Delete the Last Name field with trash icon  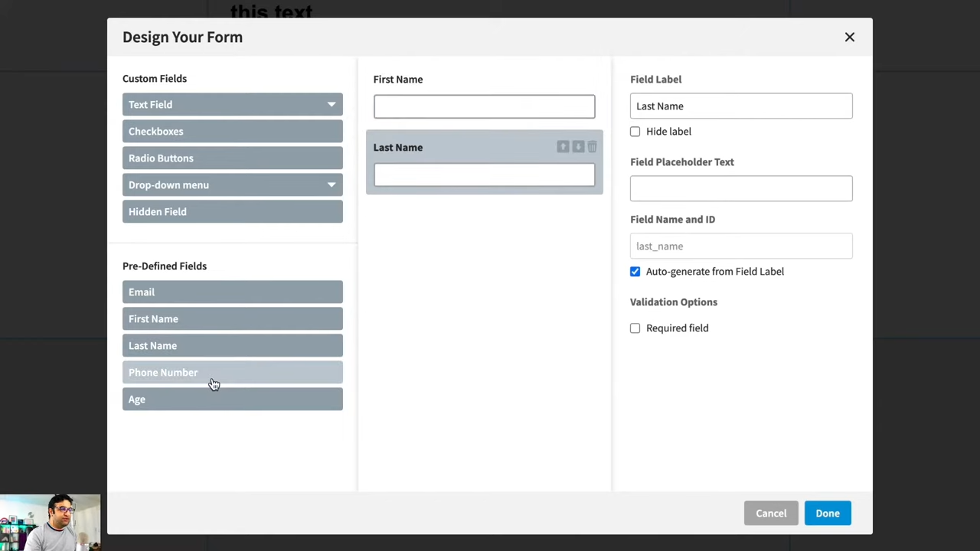pyautogui.click(x=592, y=147)
